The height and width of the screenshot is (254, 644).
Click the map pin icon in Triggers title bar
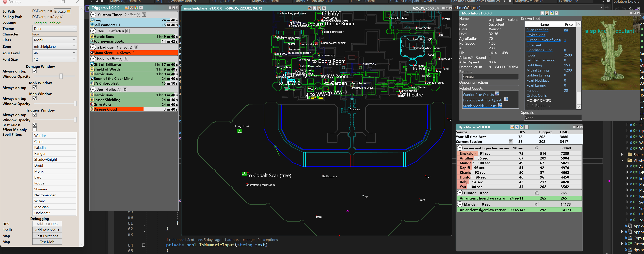[136, 8]
